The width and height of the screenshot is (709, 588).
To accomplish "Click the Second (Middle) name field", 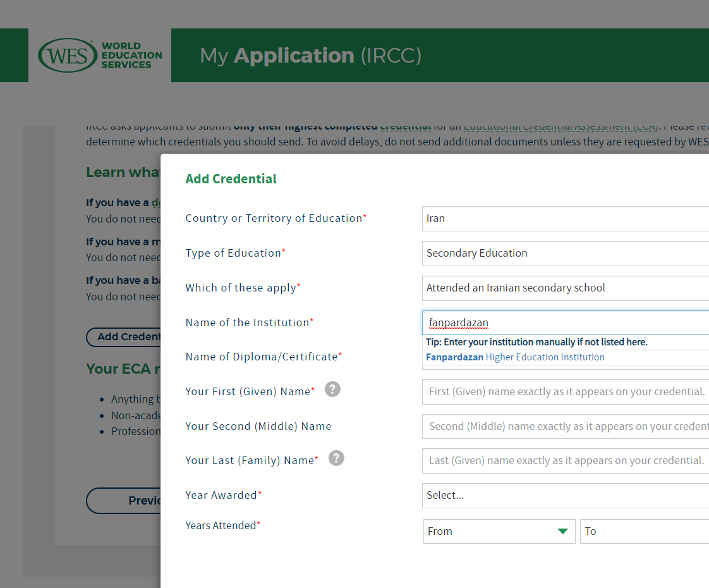I will [x=565, y=426].
